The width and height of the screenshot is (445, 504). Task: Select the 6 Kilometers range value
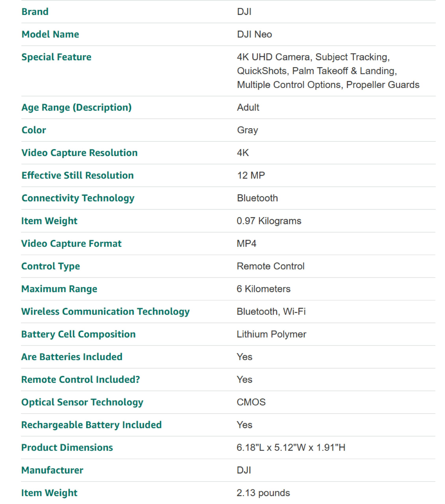pos(263,289)
